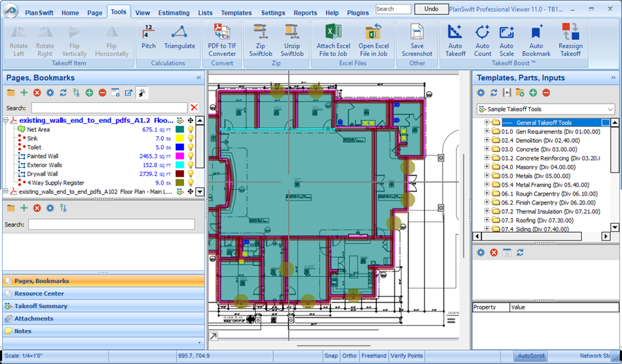Toggle Ortho mode in status bar

(x=349, y=356)
